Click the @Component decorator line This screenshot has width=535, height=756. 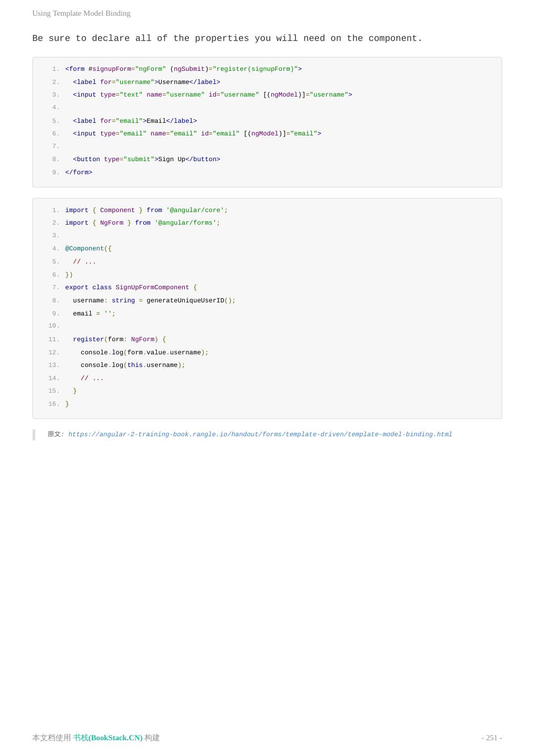(88, 249)
